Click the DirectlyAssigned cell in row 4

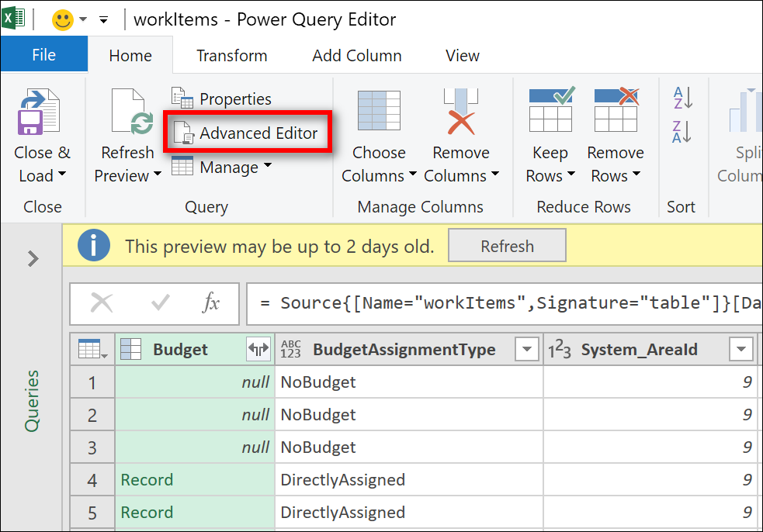coord(409,480)
